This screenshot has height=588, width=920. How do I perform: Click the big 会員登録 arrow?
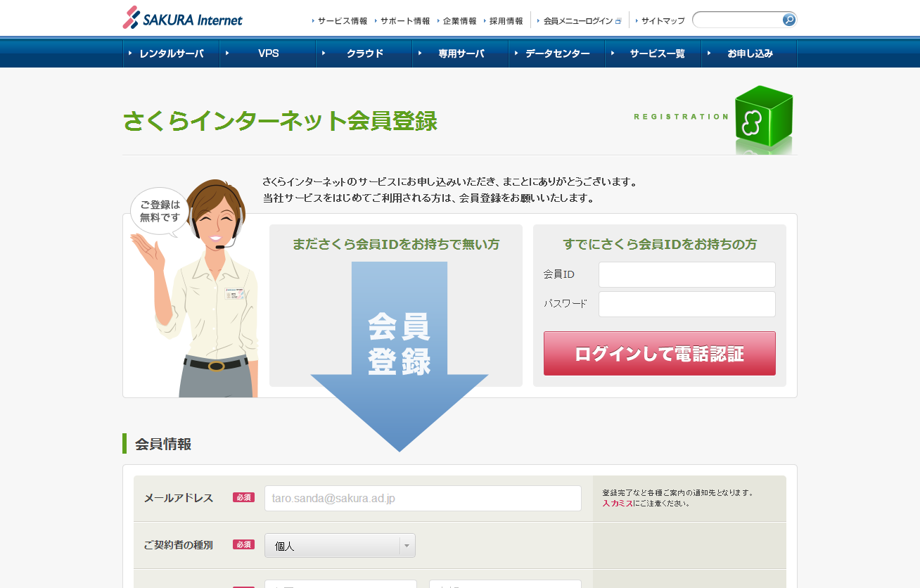pos(399,356)
